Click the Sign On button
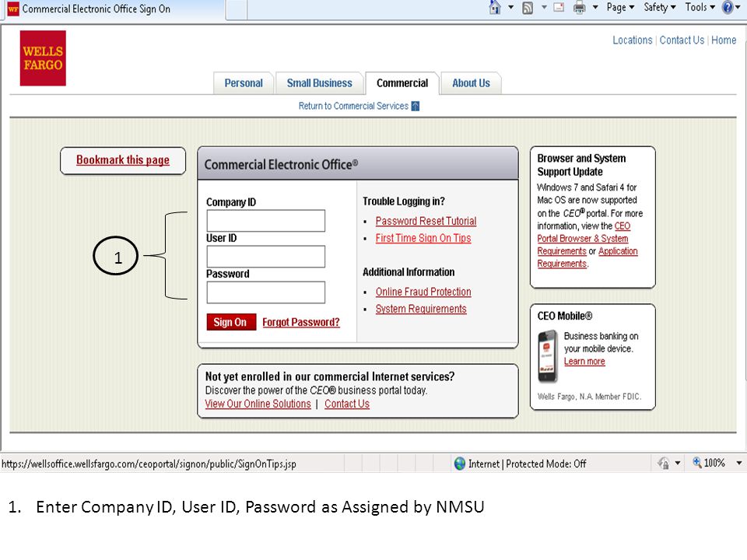The width and height of the screenshot is (747, 560). (231, 322)
